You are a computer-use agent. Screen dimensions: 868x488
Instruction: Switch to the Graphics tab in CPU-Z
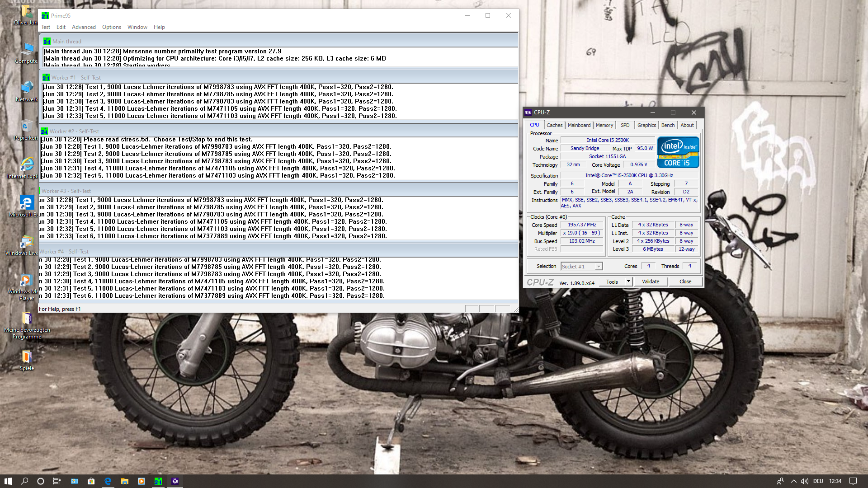click(646, 125)
